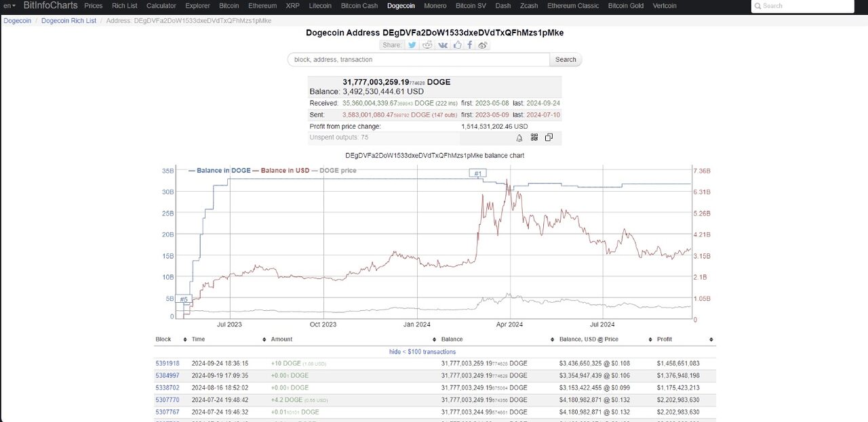Switch to XRP in the top navbar
The image size is (868, 422).
(293, 6)
